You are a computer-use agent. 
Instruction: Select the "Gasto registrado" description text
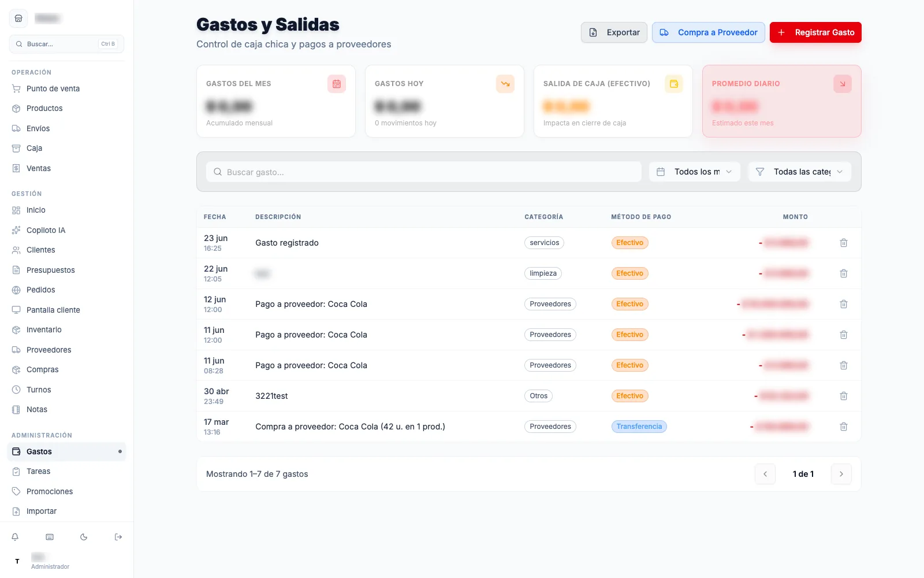[x=287, y=243]
